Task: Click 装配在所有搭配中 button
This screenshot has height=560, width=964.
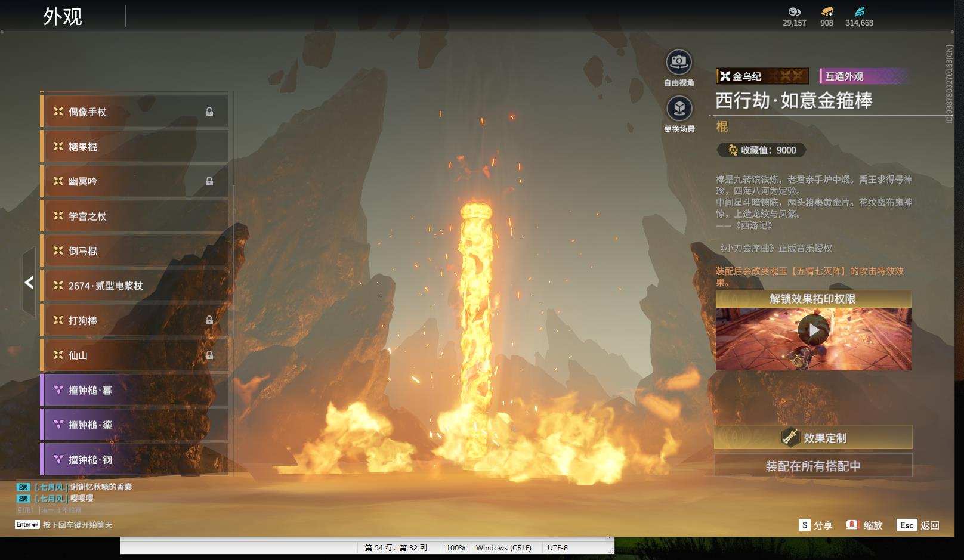Action: (813, 466)
